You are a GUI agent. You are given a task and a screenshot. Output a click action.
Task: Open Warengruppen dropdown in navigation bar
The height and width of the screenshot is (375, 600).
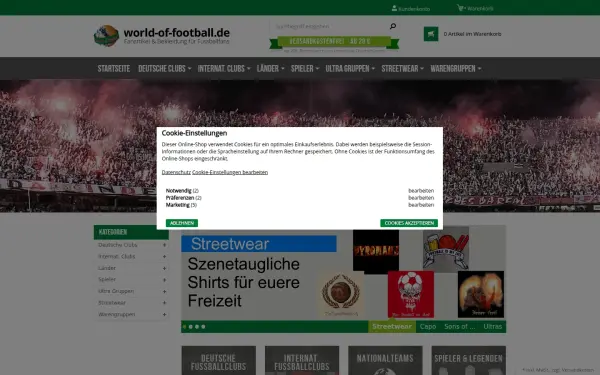456,68
